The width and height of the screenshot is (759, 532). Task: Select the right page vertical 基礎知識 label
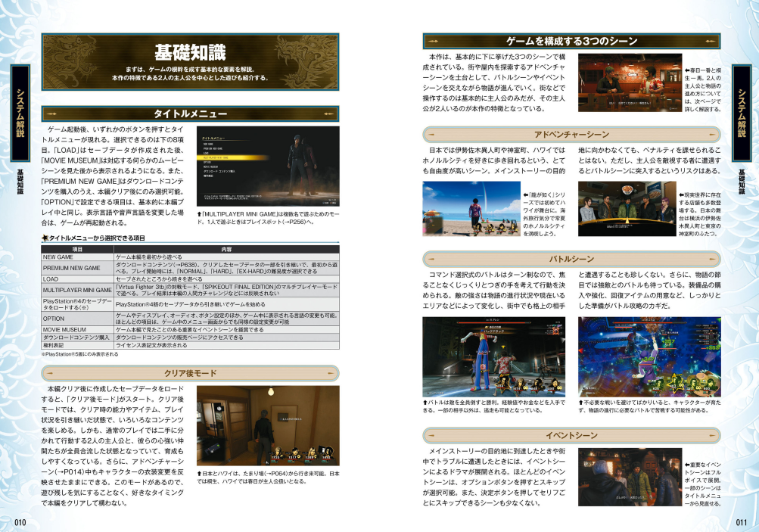coord(741,182)
